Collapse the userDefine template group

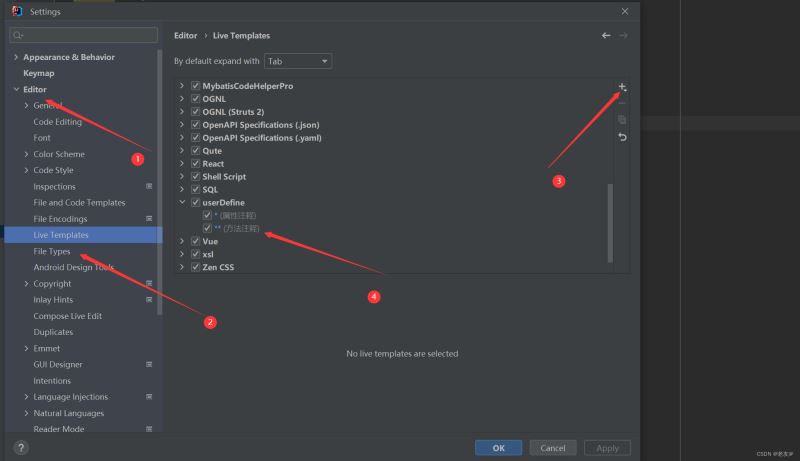(182, 202)
